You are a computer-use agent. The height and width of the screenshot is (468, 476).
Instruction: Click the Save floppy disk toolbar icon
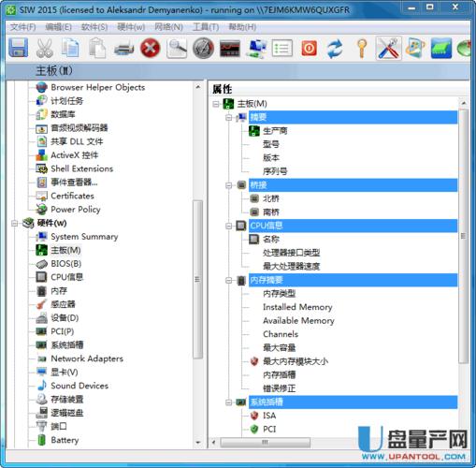click(x=18, y=48)
